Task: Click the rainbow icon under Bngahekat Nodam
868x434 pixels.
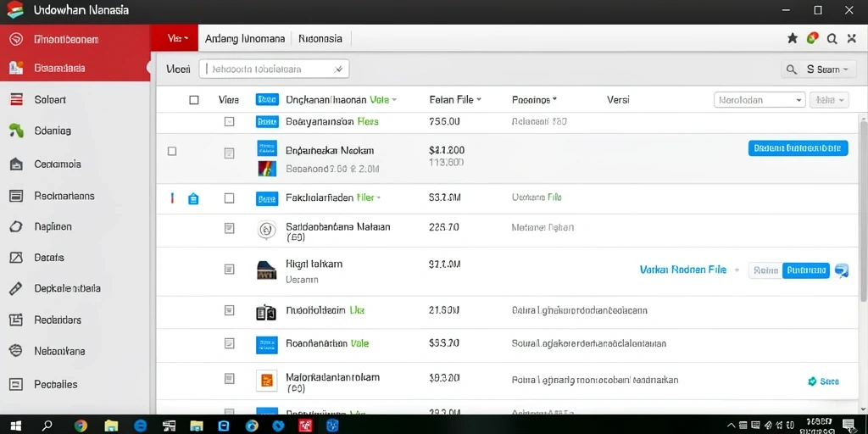Action: 267,169
